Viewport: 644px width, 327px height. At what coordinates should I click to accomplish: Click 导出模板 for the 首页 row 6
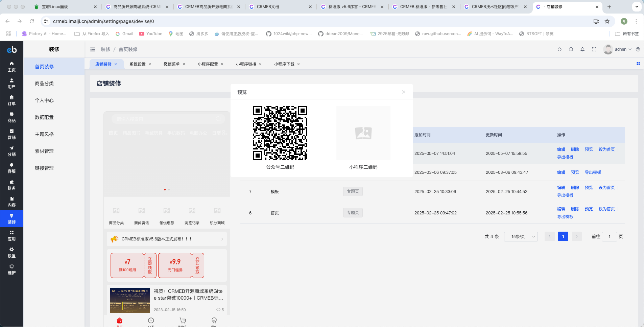pos(565,217)
